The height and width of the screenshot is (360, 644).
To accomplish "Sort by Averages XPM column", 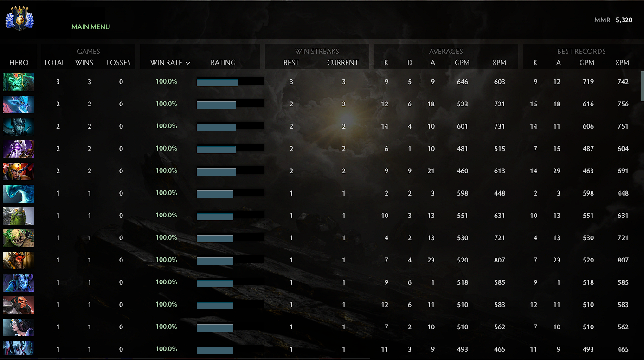I will point(499,63).
